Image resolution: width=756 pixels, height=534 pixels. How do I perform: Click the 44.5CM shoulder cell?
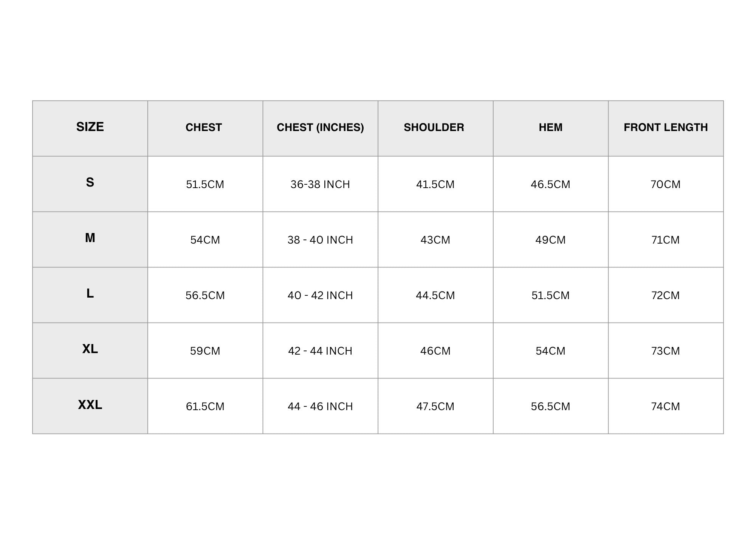[x=435, y=295]
